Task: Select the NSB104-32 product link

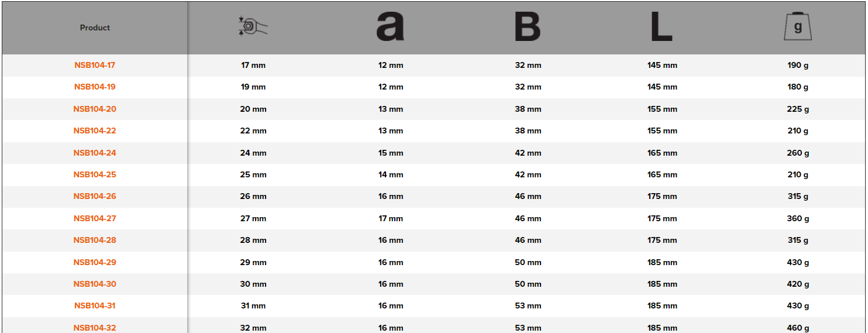Action: point(95,327)
